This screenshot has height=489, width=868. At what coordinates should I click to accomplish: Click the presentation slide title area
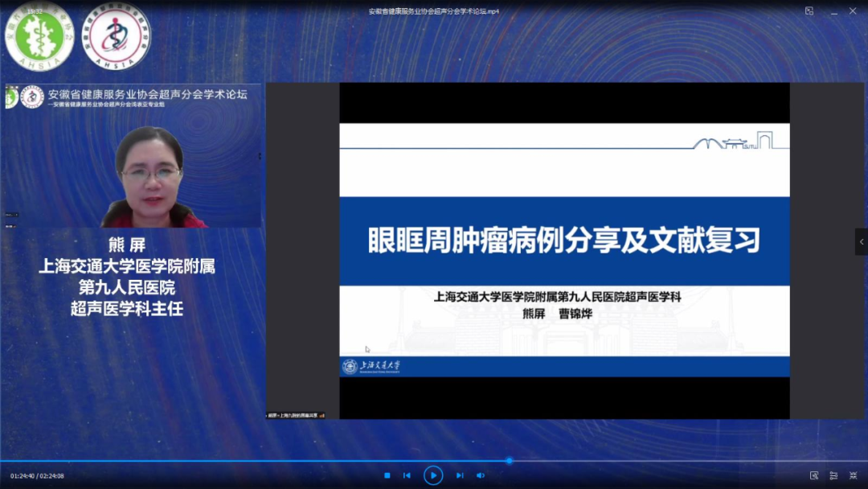coord(564,240)
